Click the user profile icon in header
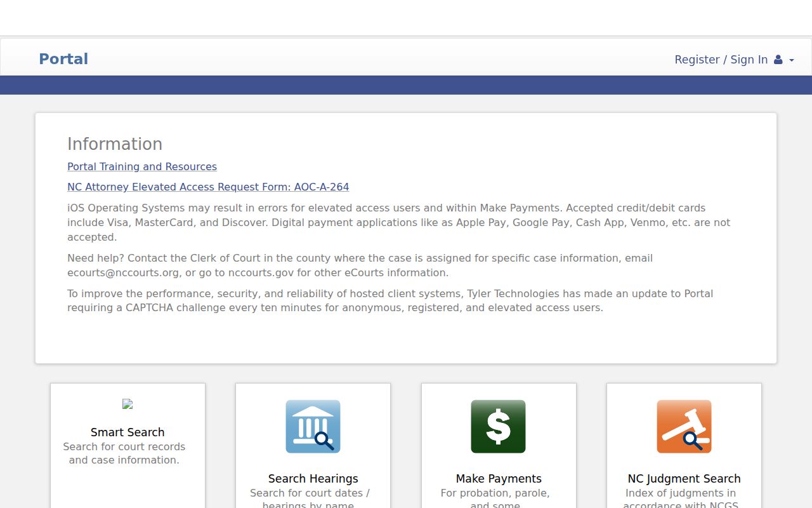812x508 pixels. point(778,60)
